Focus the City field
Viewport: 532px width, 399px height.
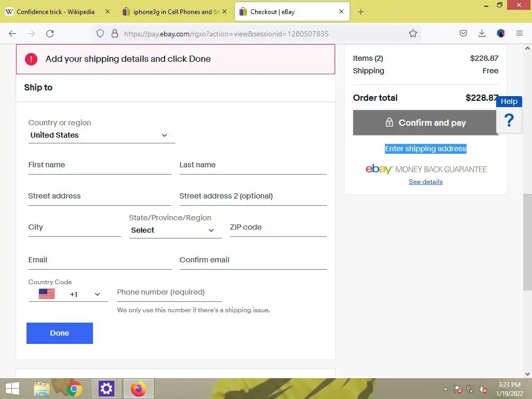point(75,228)
